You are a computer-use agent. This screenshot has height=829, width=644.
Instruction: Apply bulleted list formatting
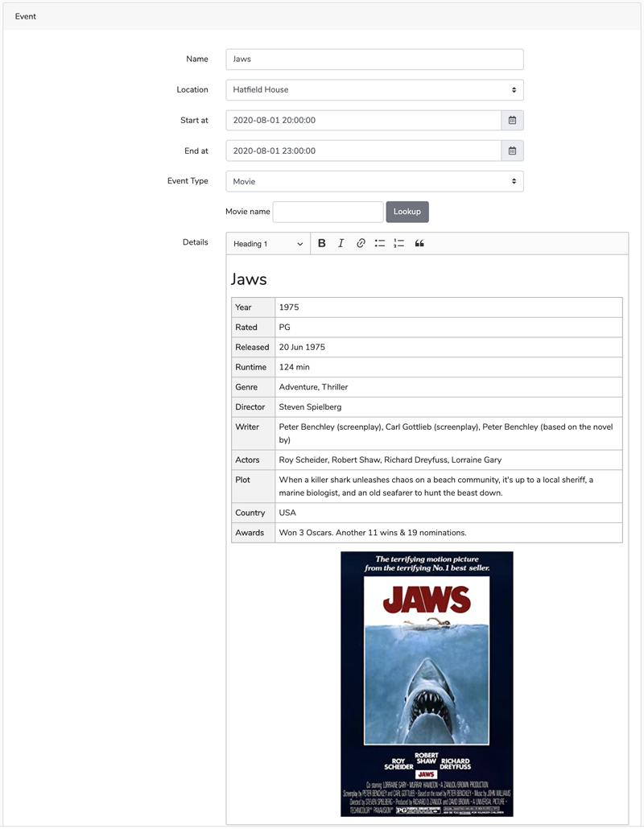pyautogui.click(x=380, y=243)
